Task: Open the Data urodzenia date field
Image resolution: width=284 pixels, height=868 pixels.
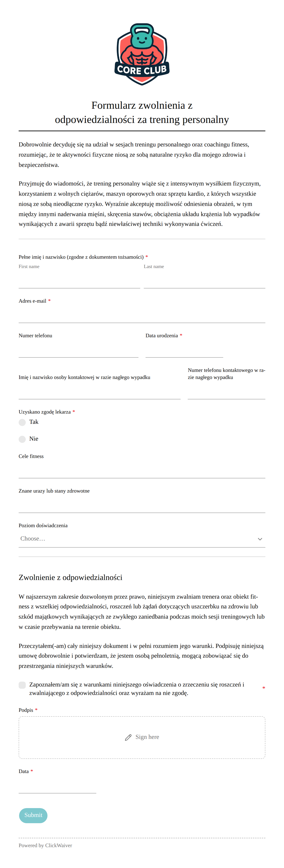Action: point(184,349)
